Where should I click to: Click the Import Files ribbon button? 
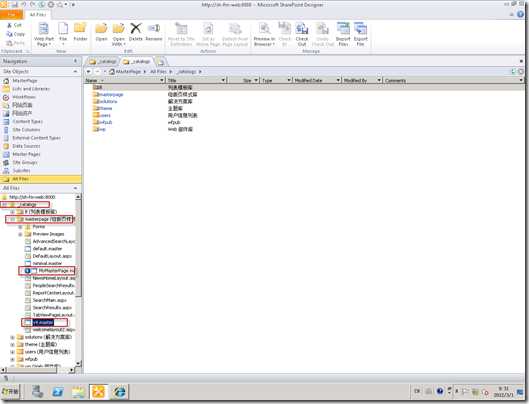tap(343, 34)
